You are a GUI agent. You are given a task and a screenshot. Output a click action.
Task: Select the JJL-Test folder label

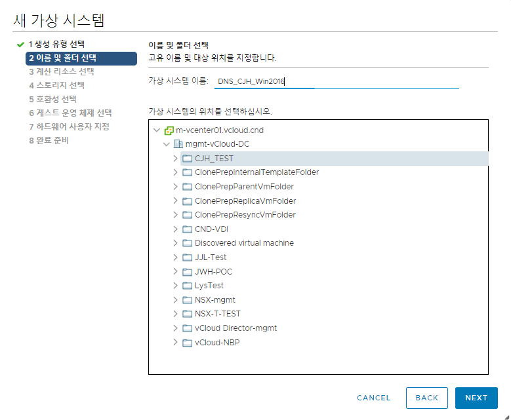[211, 258]
